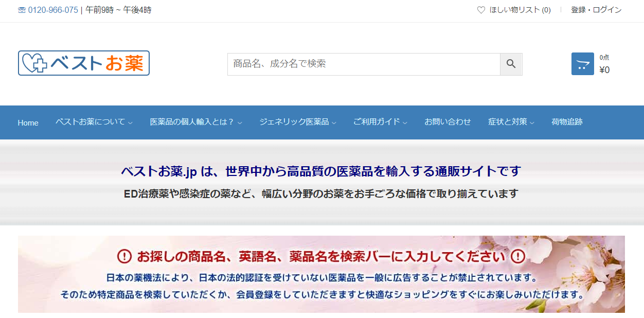Click the telephone icon beside phone number

pos(22,10)
